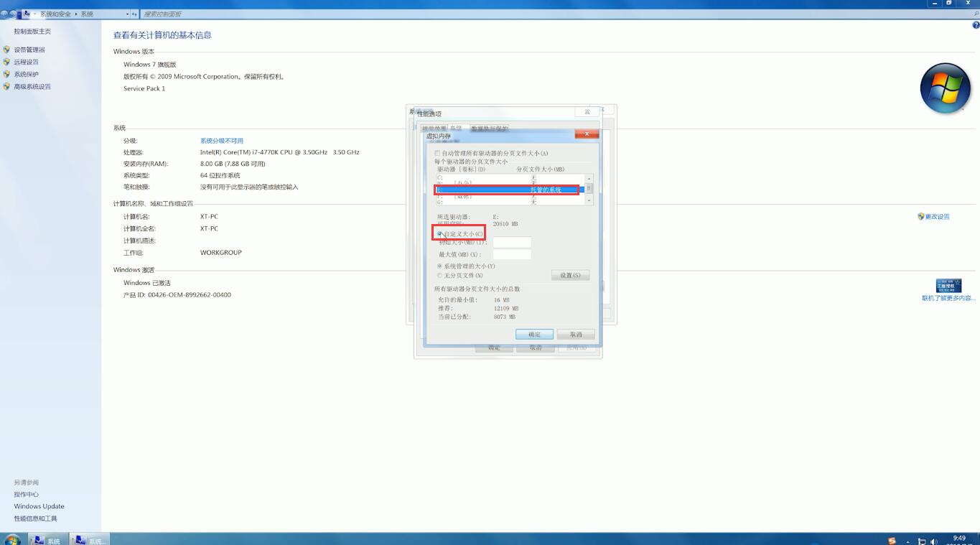
Task: Click the refresh button beside the address bar
Action: coord(134,14)
